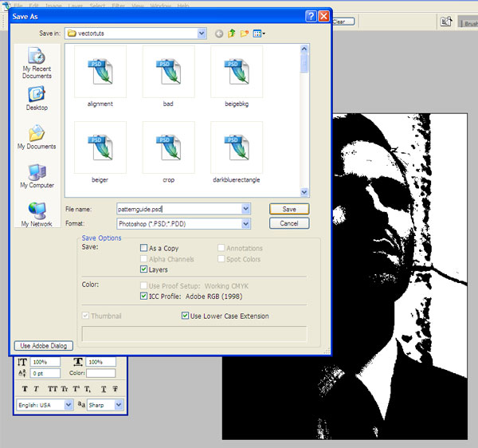Open My Recent Documents in sidebar
The height and width of the screenshot is (448, 478).
pos(37,62)
